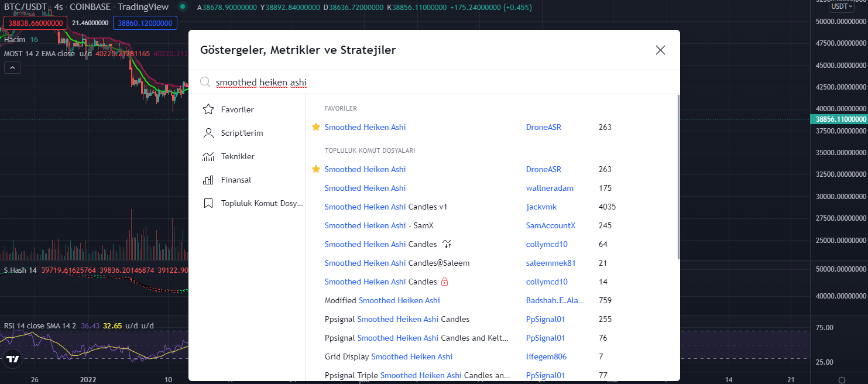The height and width of the screenshot is (384, 868).
Task: Toggle the star under TOPLULUK KOMUT DOSYALARI heading
Action: pyautogui.click(x=316, y=169)
